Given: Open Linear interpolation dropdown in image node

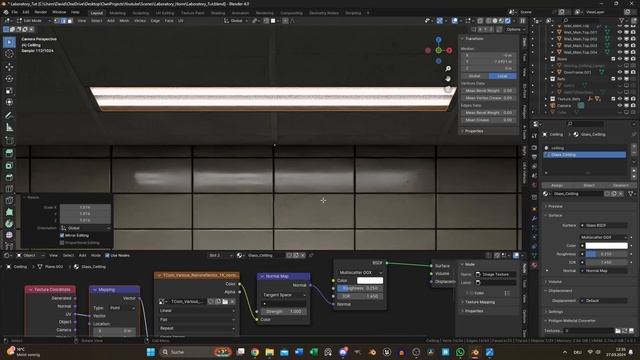Looking at the screenshot, I should [197, 311].
